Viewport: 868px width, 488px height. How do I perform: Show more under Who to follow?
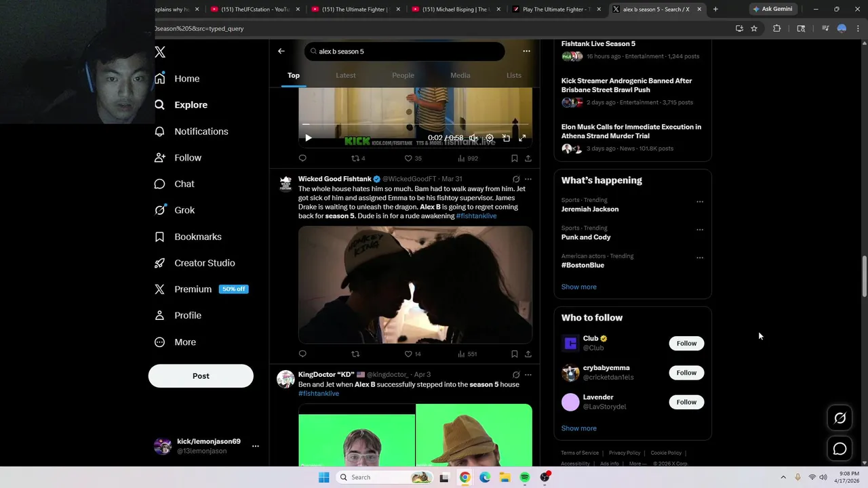tap(579, 428)
